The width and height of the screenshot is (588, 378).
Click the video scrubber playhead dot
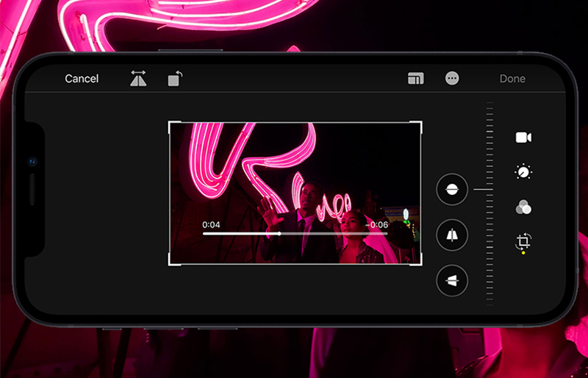[x=279, y=234]
